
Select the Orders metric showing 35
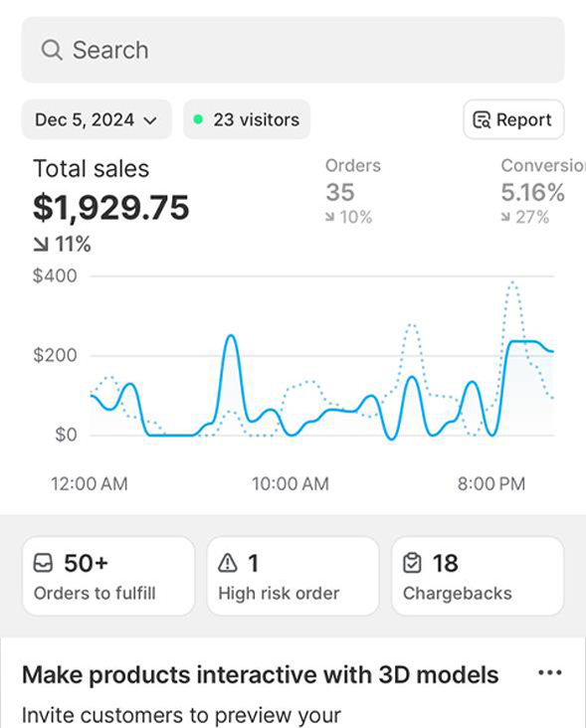click(x=353, y=191)
